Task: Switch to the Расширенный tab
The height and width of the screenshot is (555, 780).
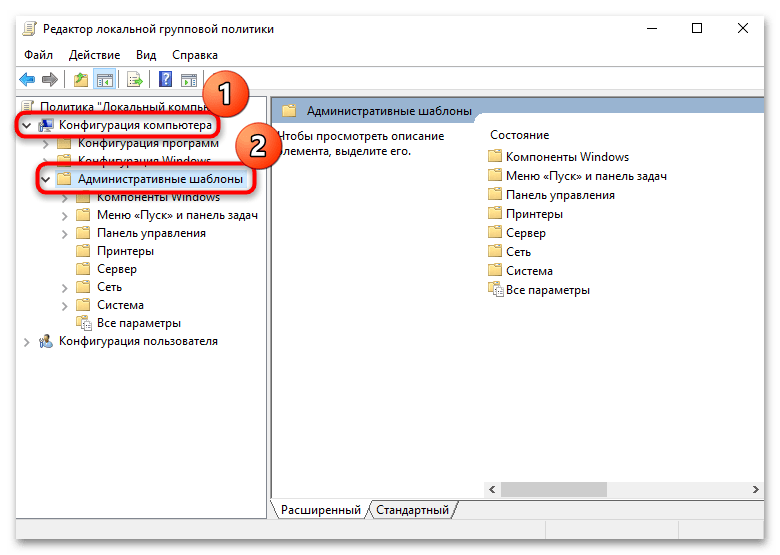Action: 321,510
